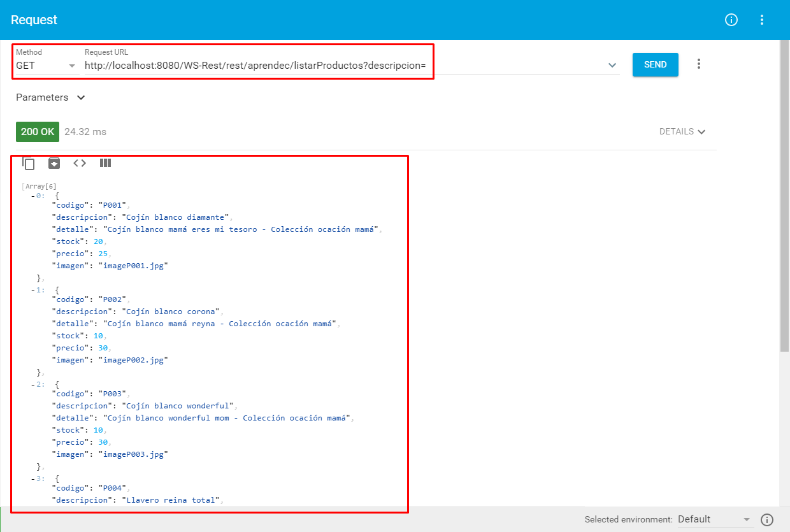Download the JSON response
Viewport: 790px width, 532px height.
click(x=54, y=163)
